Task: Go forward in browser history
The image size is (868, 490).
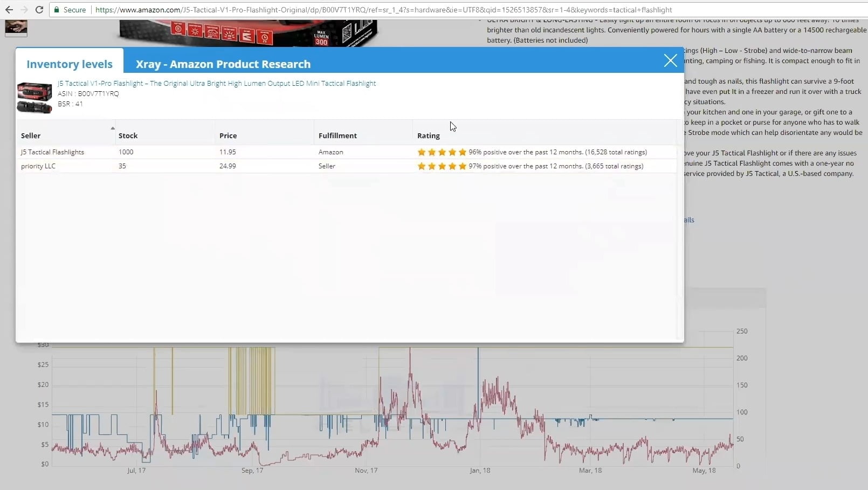Action: click(x=24, y=10)
